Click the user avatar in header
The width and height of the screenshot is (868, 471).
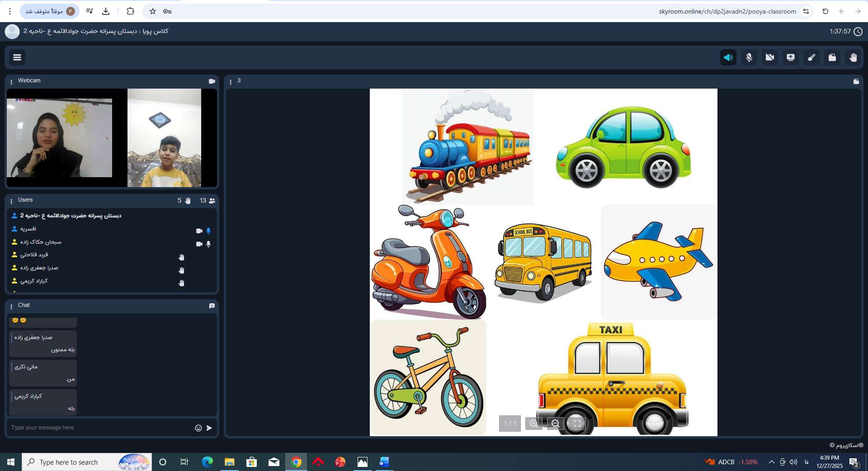pyautogui.click(x=12, y=31)
